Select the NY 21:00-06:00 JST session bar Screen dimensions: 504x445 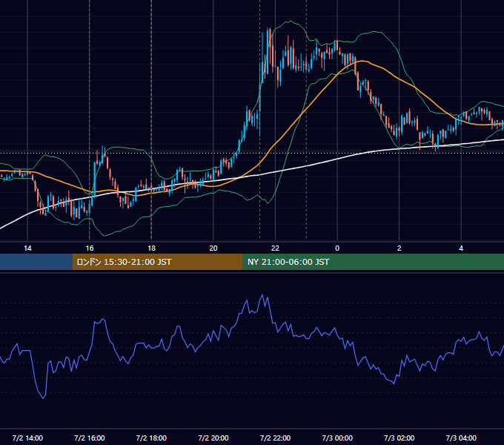coord(373,262)
